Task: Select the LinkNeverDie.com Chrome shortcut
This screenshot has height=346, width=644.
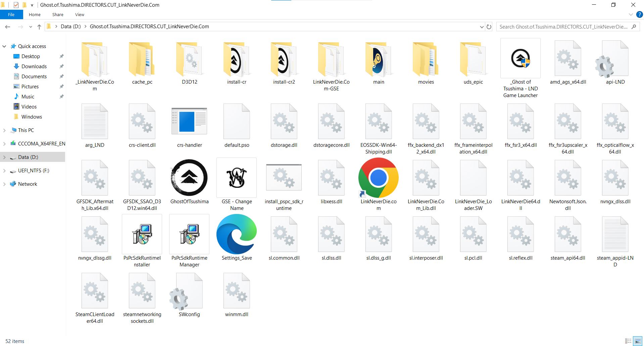Action: coord(378,178)
